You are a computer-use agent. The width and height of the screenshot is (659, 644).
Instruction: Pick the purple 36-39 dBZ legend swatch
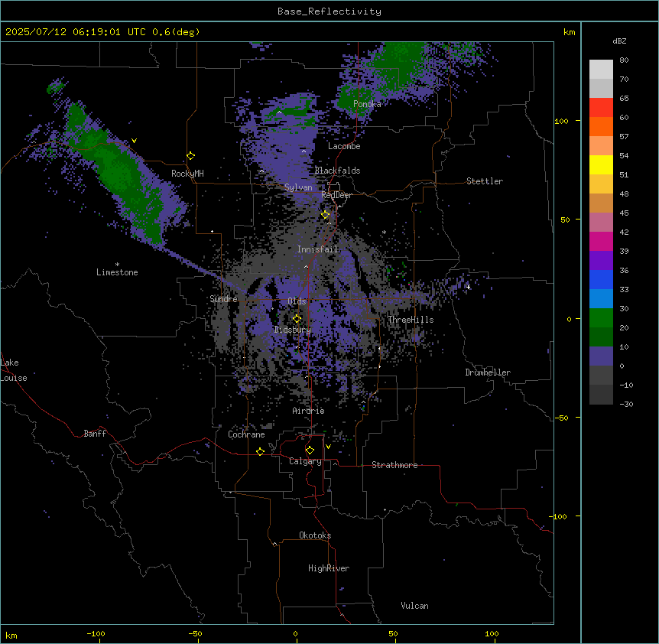tap(601, 261)
